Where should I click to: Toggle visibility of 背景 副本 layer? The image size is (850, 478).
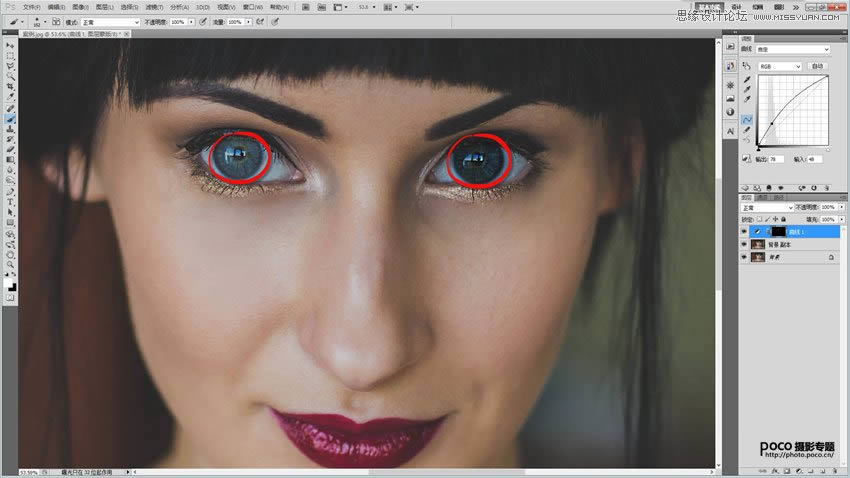[744, 244]
